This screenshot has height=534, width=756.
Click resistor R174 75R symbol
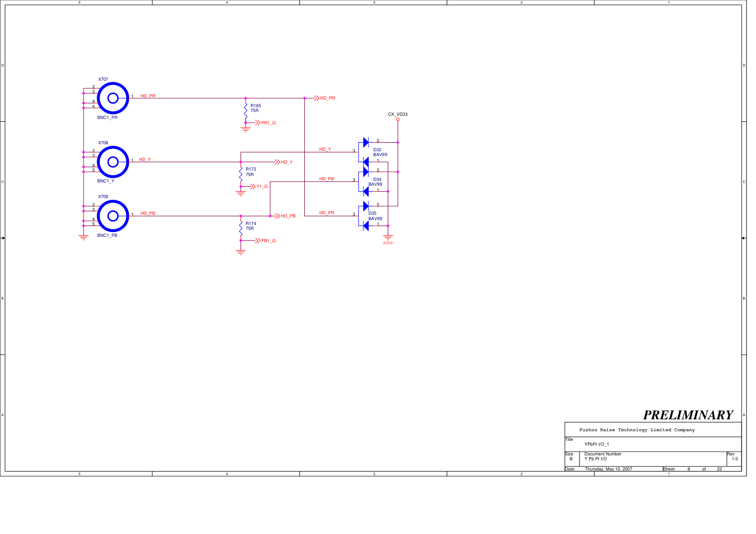pos(241,228)
